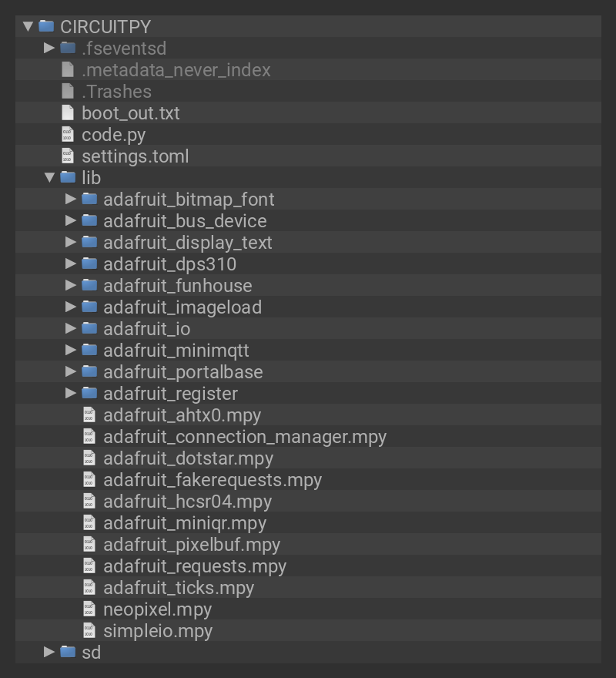Viewport: 616px width, 678px height.
Task: Expand the adafruit_bitmap_font folder
Action: pyautogui.click(x=72, y=199)
